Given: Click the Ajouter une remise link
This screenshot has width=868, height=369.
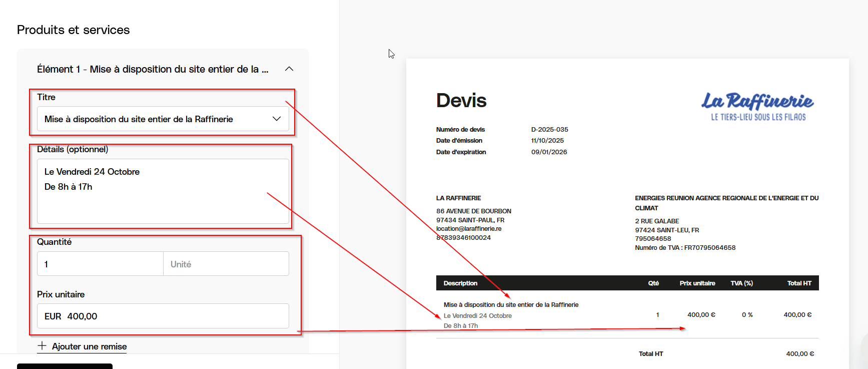Looking at the screenshot, I should coord(89,346).
